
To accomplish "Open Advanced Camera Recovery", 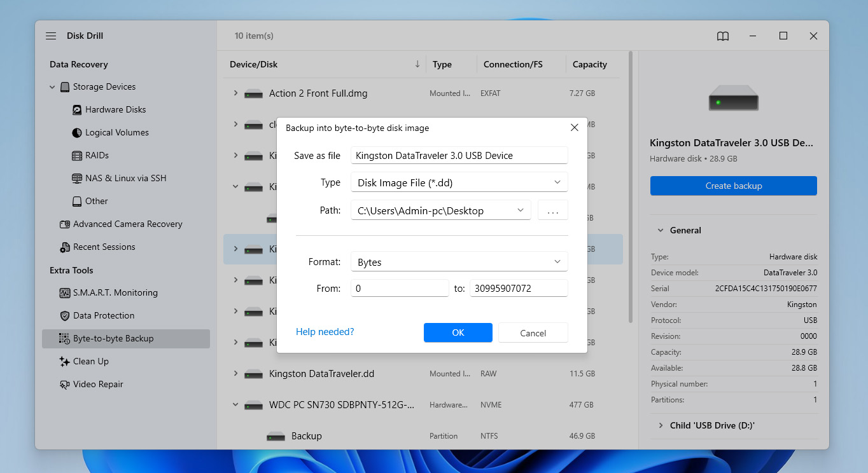I will (127, 224).
